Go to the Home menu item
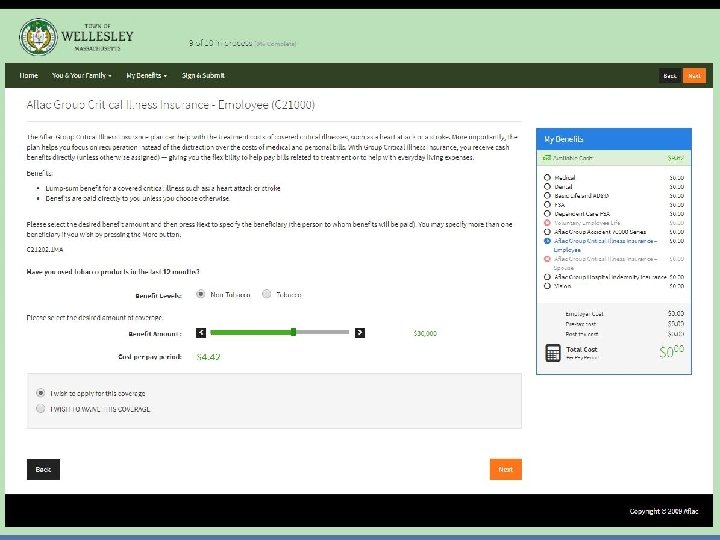 tap(28, 75)
